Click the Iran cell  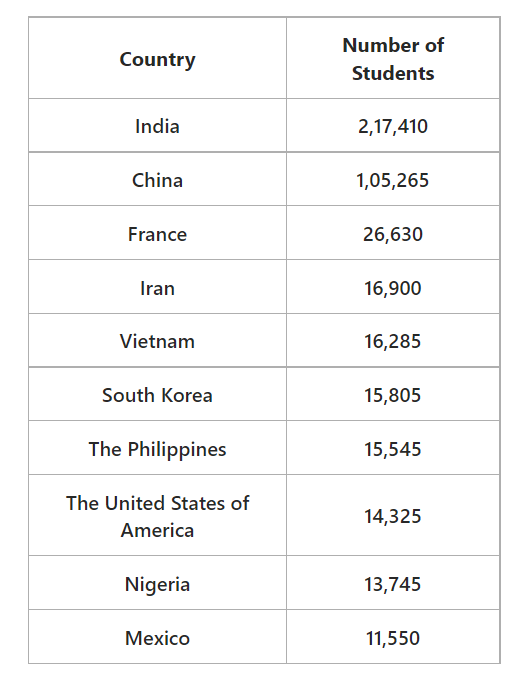click(x=157, y=288)
